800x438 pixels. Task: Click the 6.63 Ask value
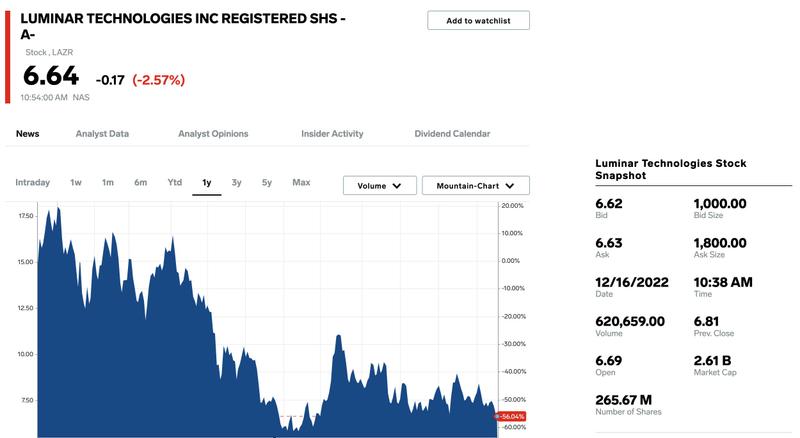point(609,243)
